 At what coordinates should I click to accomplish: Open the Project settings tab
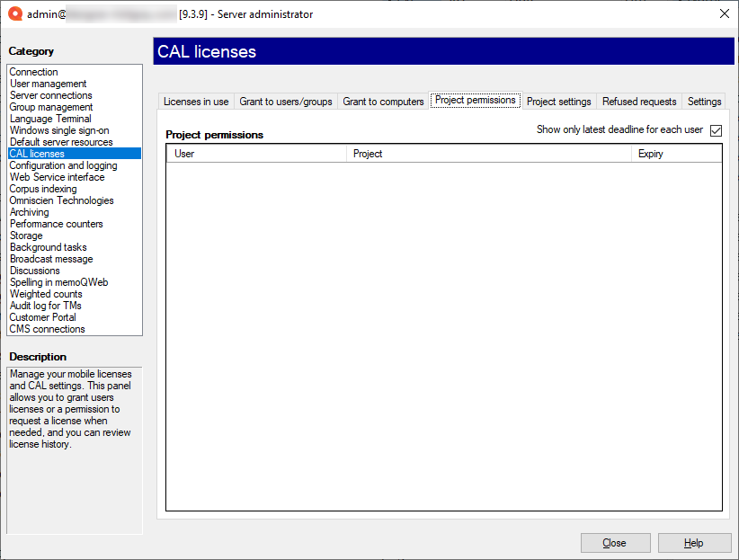tap(558, 102)
